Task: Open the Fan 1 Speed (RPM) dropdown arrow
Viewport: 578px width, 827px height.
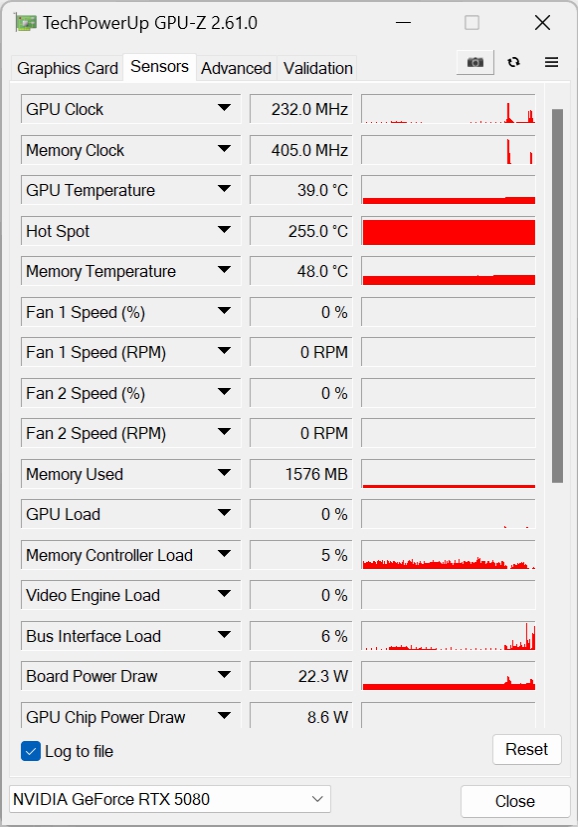Action: pos(224,351)
